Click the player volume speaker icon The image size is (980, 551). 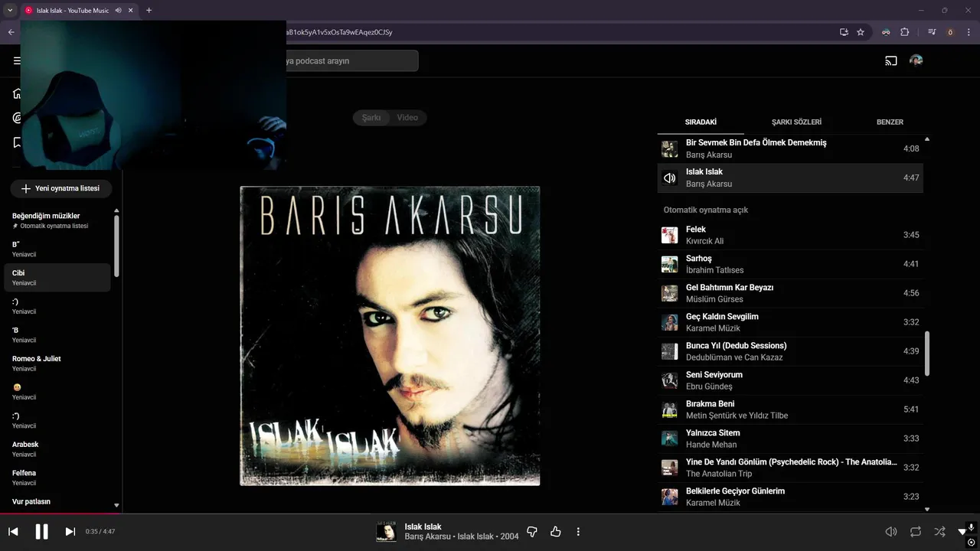click(891, 532)
